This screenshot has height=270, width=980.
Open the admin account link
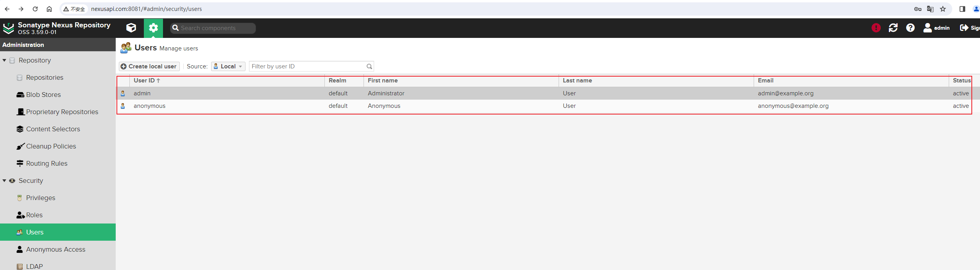point(936,28)
